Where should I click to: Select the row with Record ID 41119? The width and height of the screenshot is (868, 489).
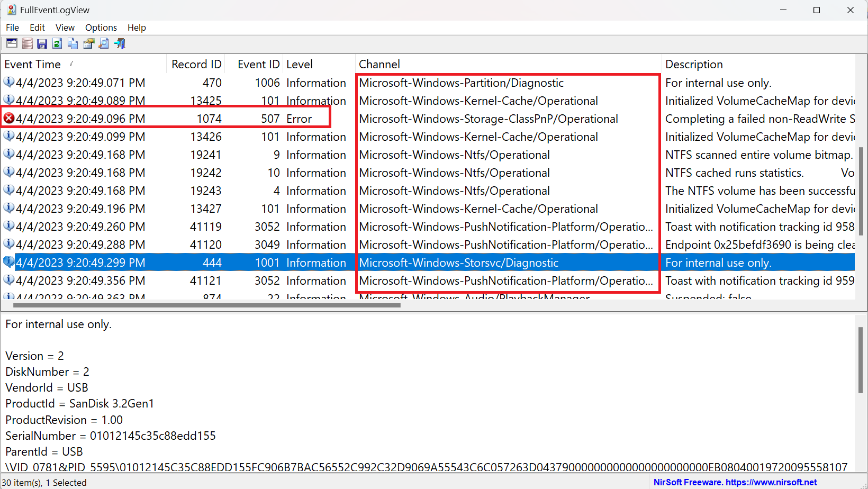(x=428, y=227)
